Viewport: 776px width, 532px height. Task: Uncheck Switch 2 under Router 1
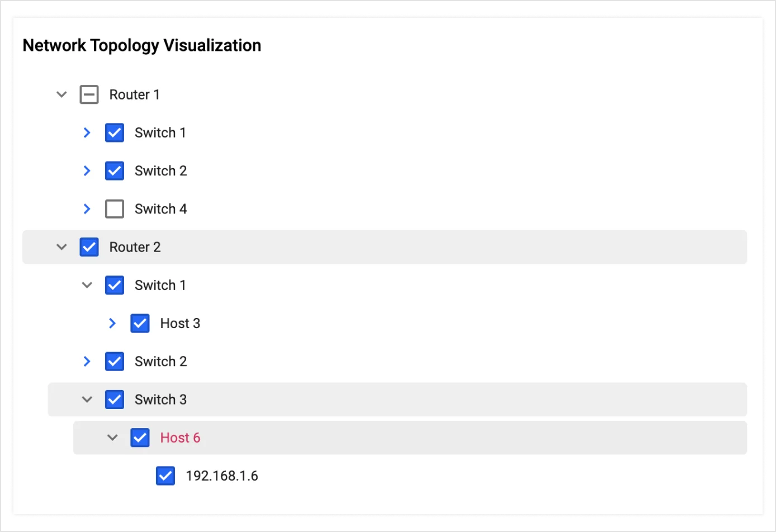tap(115, 170)
